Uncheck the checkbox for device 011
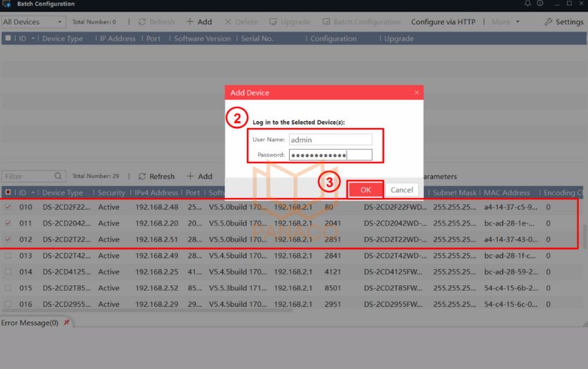Viewport: 588px width, 369px height. point(8,223)
